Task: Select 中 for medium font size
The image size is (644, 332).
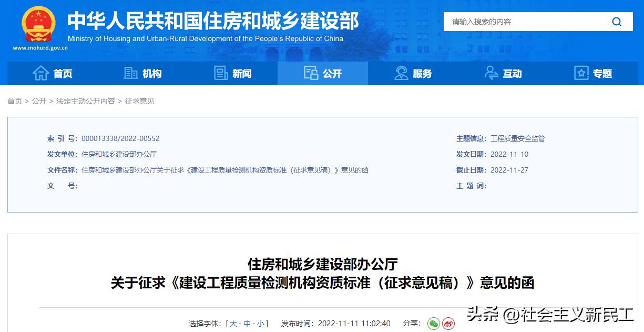Action: click(x=247, y=324)
